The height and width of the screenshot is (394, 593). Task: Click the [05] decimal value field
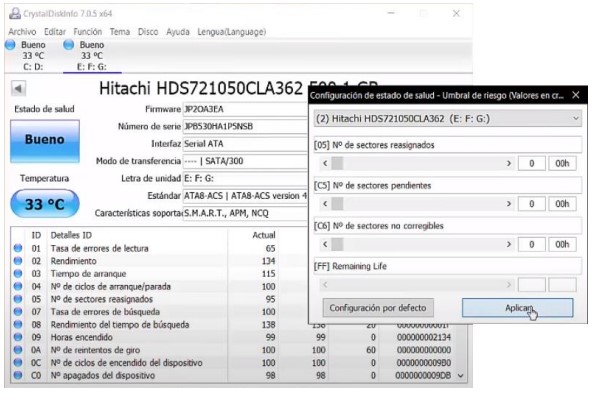coord(531,163)
